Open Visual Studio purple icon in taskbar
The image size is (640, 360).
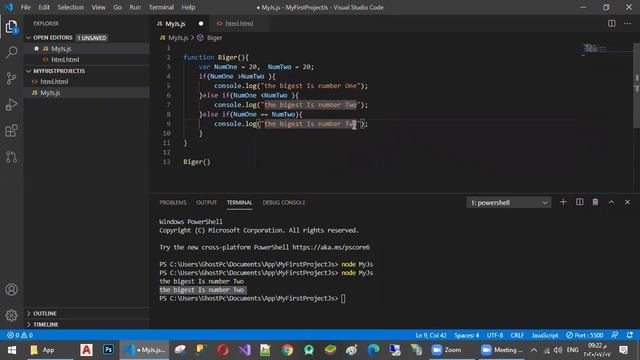tap(245, 350)
